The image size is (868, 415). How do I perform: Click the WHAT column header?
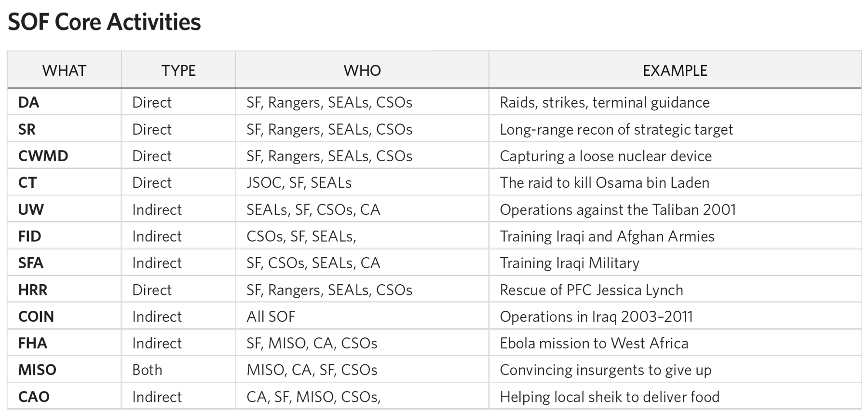(x=64, y=70)
